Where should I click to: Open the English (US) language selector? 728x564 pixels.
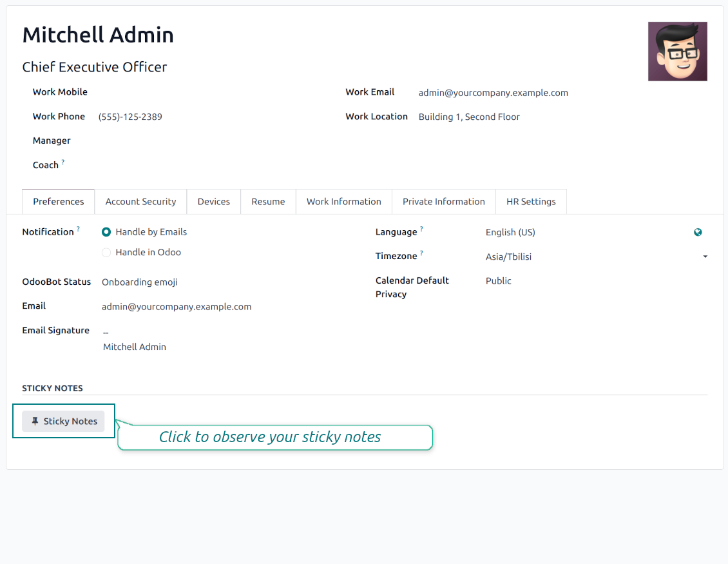click(x=580, y=233)
